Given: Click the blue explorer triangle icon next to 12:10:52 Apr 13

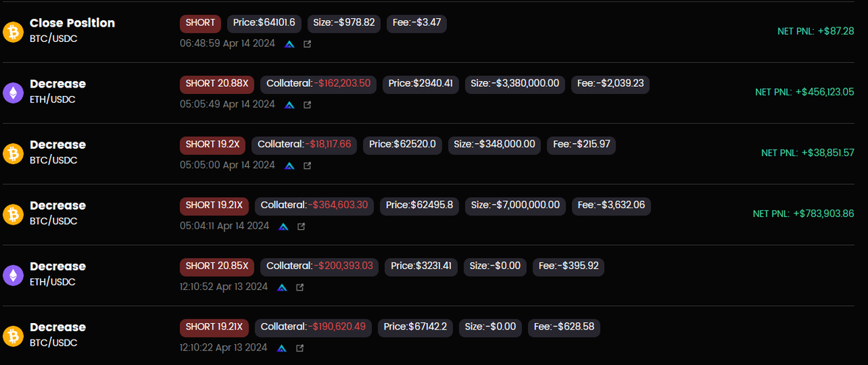Looking at the screenshot, I should [282, 287].
